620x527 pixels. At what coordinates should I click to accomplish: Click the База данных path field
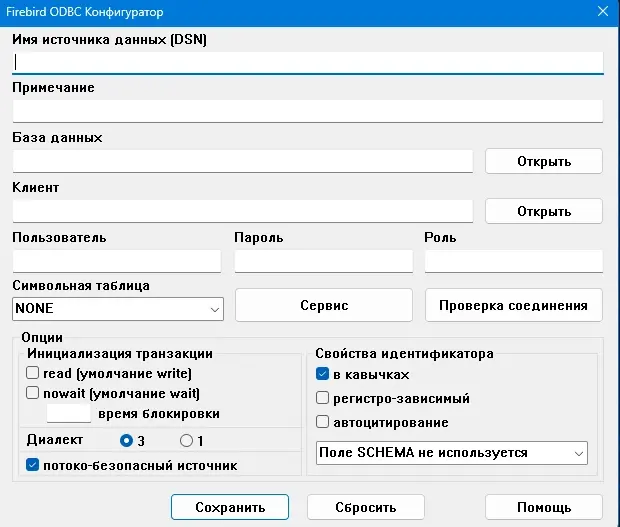tap(242, 161)
